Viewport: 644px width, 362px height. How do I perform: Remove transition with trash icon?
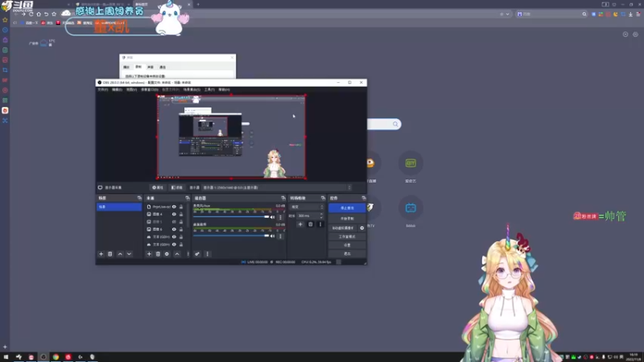pyautogui.click(x=311, y=224)
